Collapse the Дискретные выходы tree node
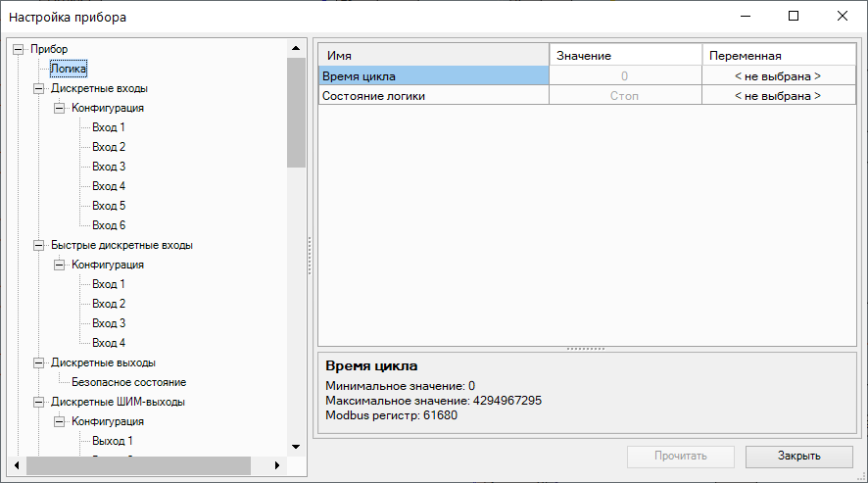Viewport: 868px width, 483px height. tap(38, 362)
